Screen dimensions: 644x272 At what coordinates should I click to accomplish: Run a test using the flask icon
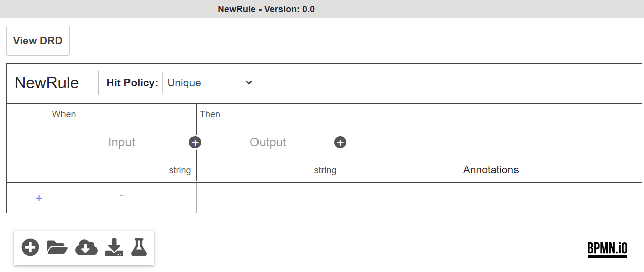139,247
